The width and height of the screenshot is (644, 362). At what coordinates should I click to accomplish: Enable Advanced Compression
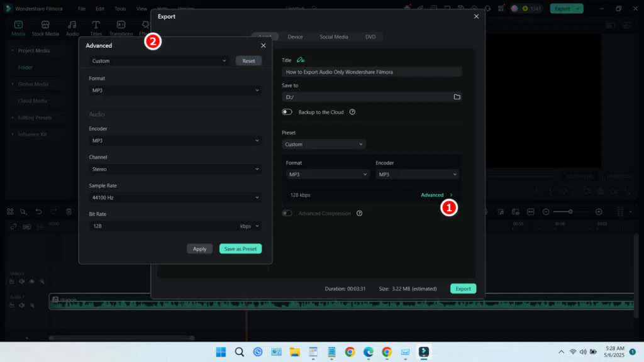287,213
